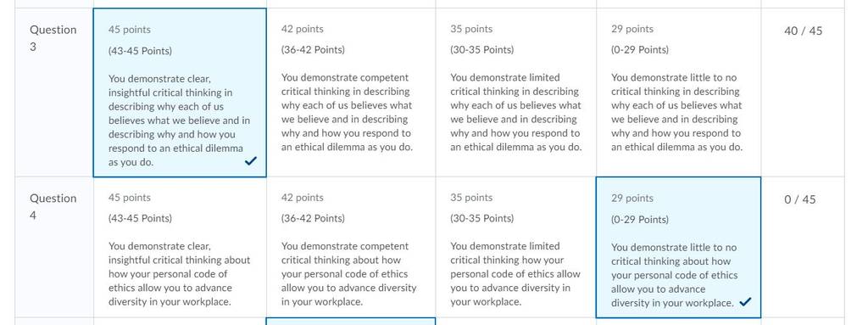Screen dimensions: 868x325
Task: Select Question 3 level 42 points cell
Action: pyautogui.click(x=351, y=92)
